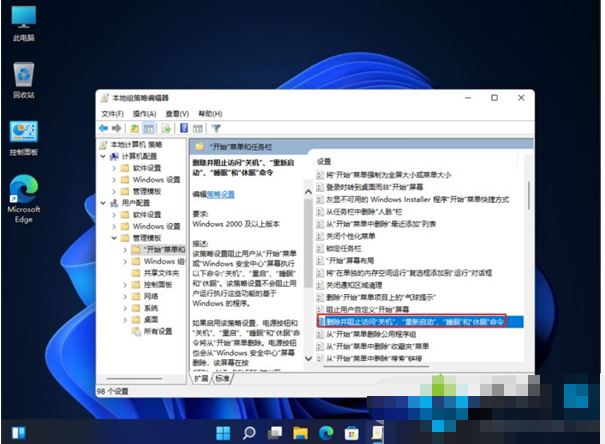Go back with the blue left arrow
This screenshot has width=605, height=444.
[103, 128]
